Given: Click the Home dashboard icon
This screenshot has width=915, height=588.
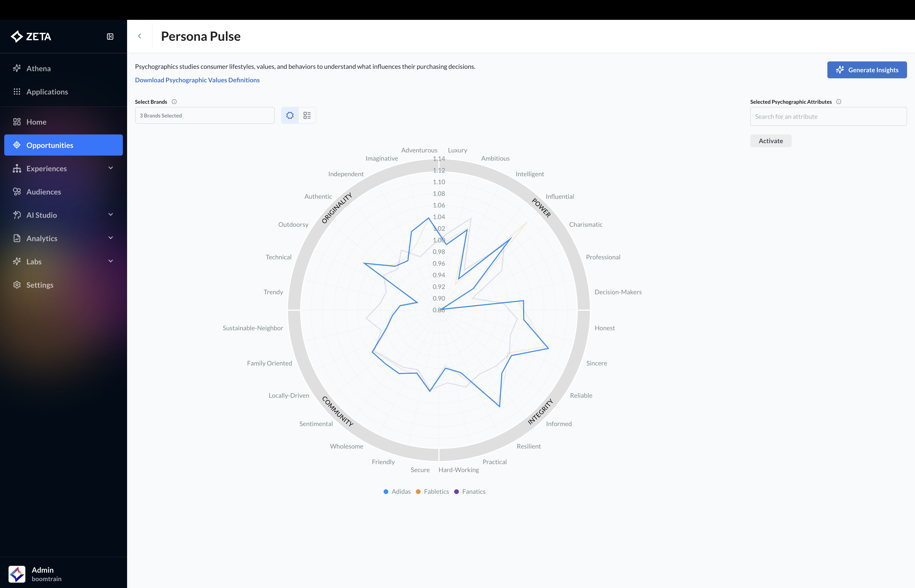Looking at the screenshot, I should coord(17,122).
